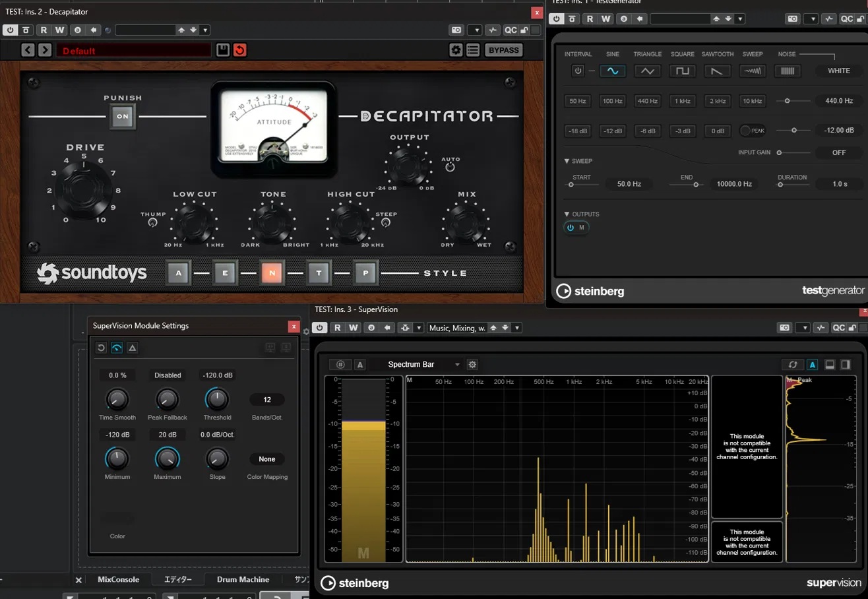Screen dimensions: 868x599
Task: Toggle the Decapitator PUNISH ON switch
Action: point(122,117)
